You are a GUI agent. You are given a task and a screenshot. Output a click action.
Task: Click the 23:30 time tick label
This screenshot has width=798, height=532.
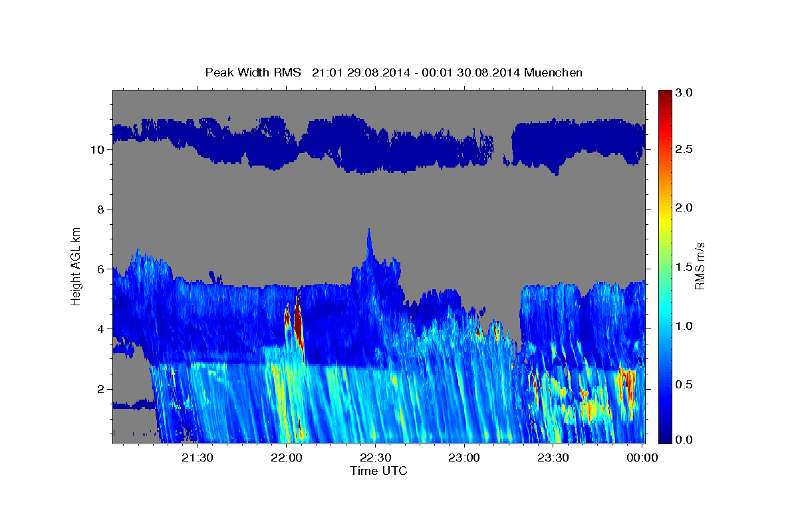click(553, 458)
